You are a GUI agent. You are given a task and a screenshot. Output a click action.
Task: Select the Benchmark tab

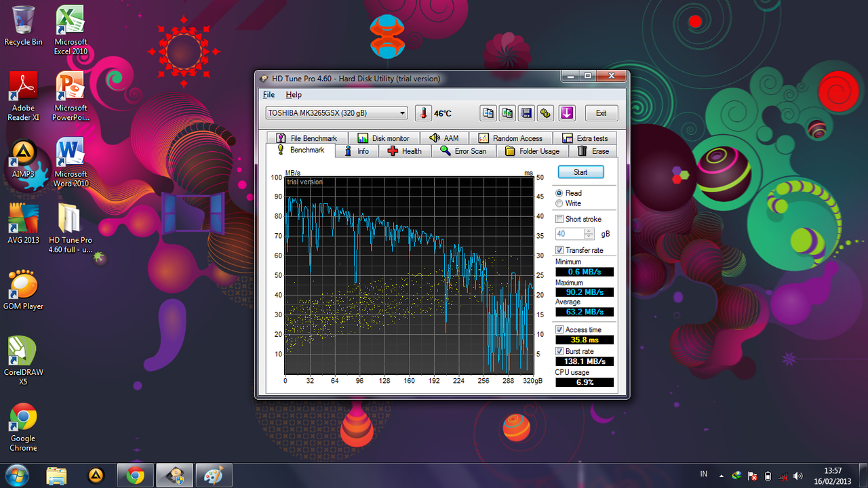[300, 150]
